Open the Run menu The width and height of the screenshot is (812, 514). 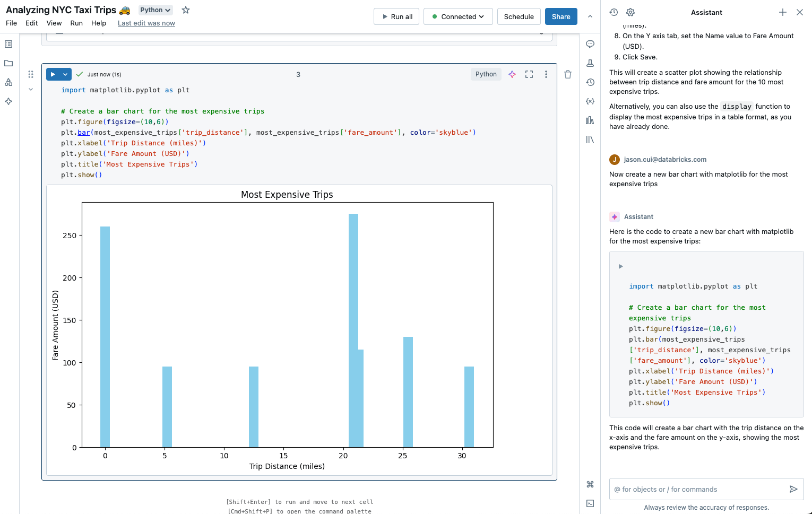coord(76,23)
